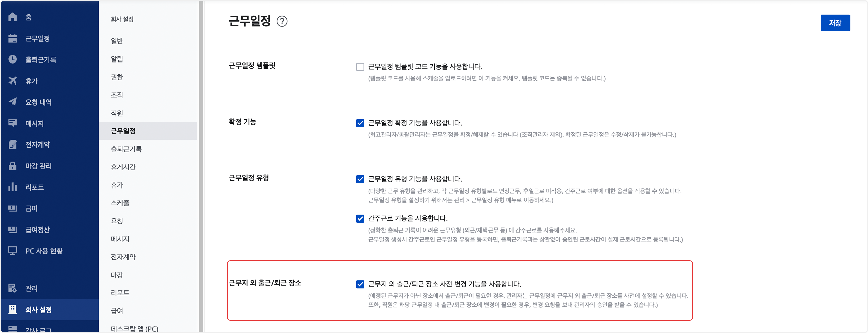The image size is (868, 333).
Task: Open 마감 관리 via the lock icon
Action: 13,166
